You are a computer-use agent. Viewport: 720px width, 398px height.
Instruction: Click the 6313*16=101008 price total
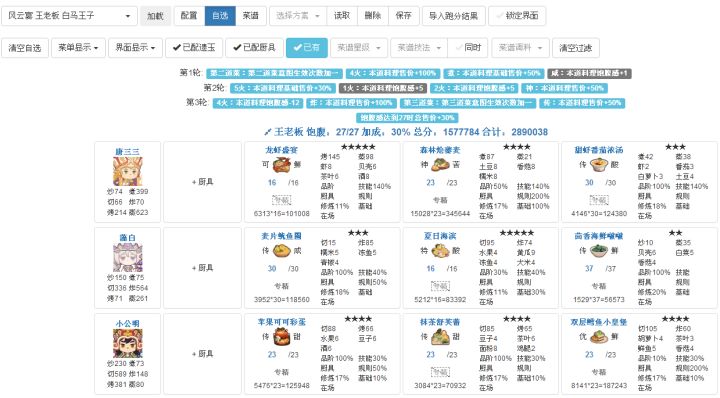coord(281,214)
